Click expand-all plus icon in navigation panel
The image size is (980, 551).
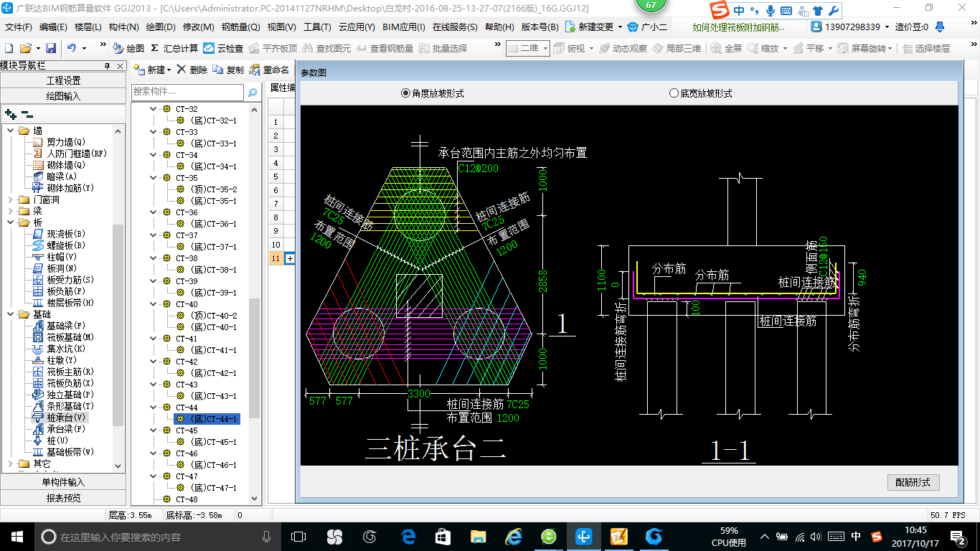point(10,113)
